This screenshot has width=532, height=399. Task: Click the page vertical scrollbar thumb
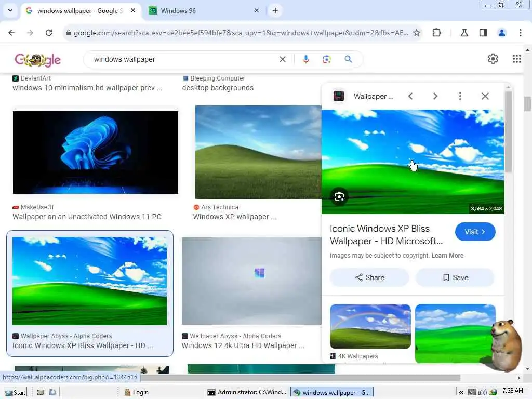pyautogui.click(x=527, y=104)
